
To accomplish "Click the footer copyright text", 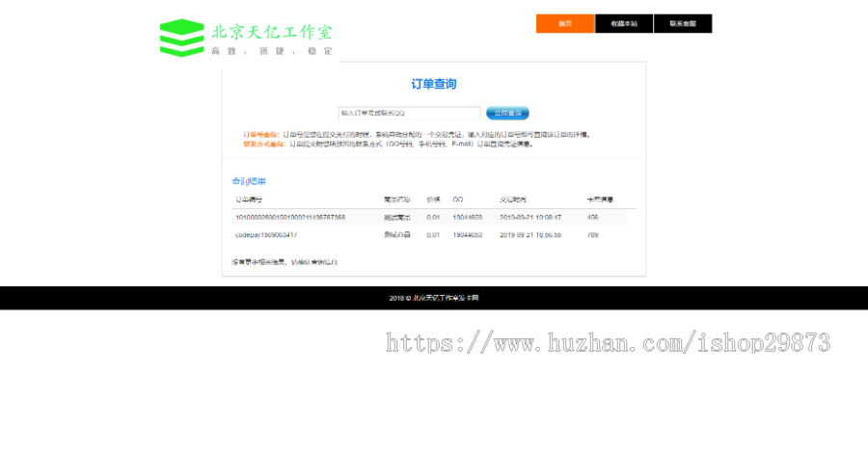I will click(x=434, y=298).
